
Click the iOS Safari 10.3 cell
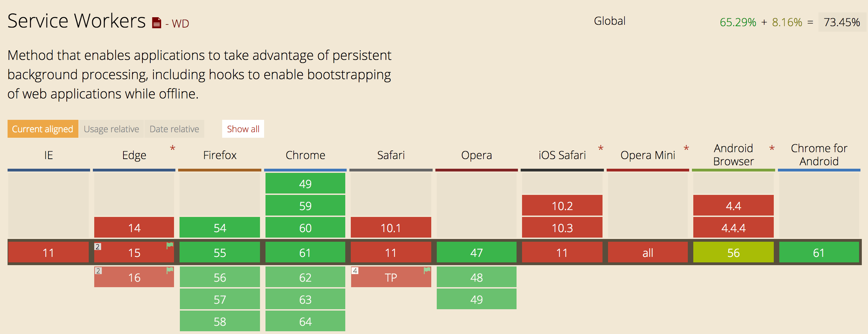(562, 228)
